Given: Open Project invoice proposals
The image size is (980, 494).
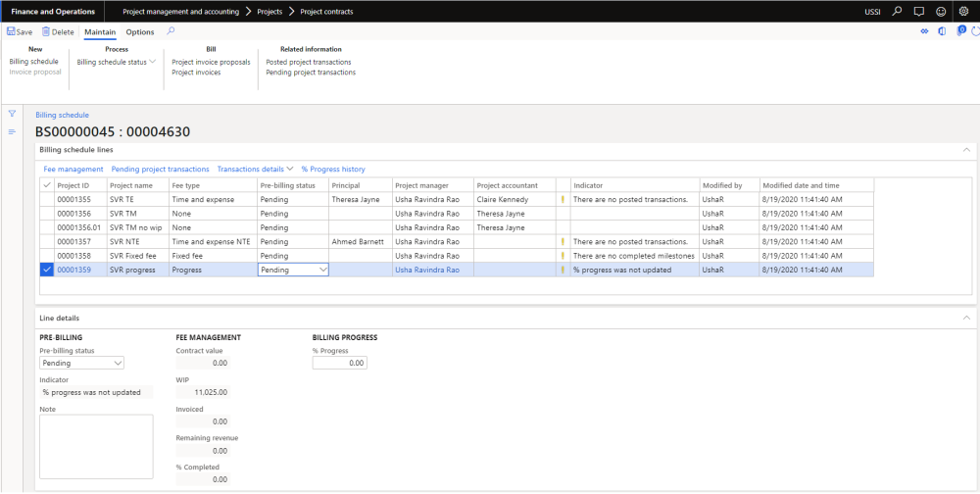Looking at the screenshot, I should tap(211, 62).
